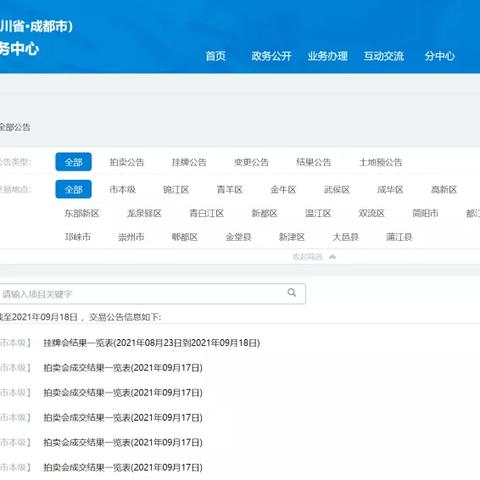Click the 收起筛选 collapse text
The image size is (480, 480).
pos(307,257)
